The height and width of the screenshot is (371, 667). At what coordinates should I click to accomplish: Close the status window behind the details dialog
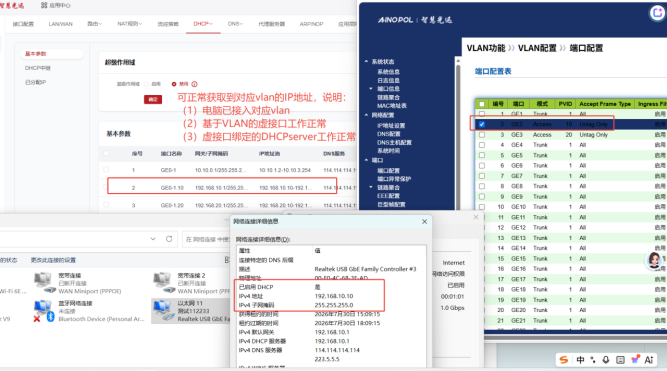pyautogui.click(x=476, y=217)
